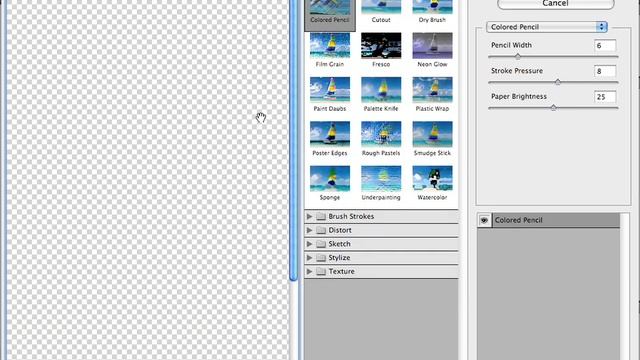Click the Sketch category label
The width and height of the screenshot is (640, 360).
[340, 244]
